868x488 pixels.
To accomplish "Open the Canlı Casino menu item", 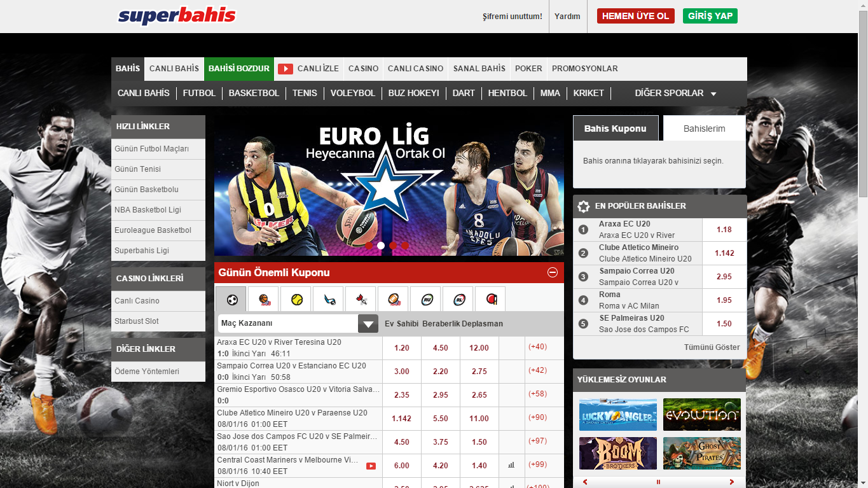I will tap(415, 69).
